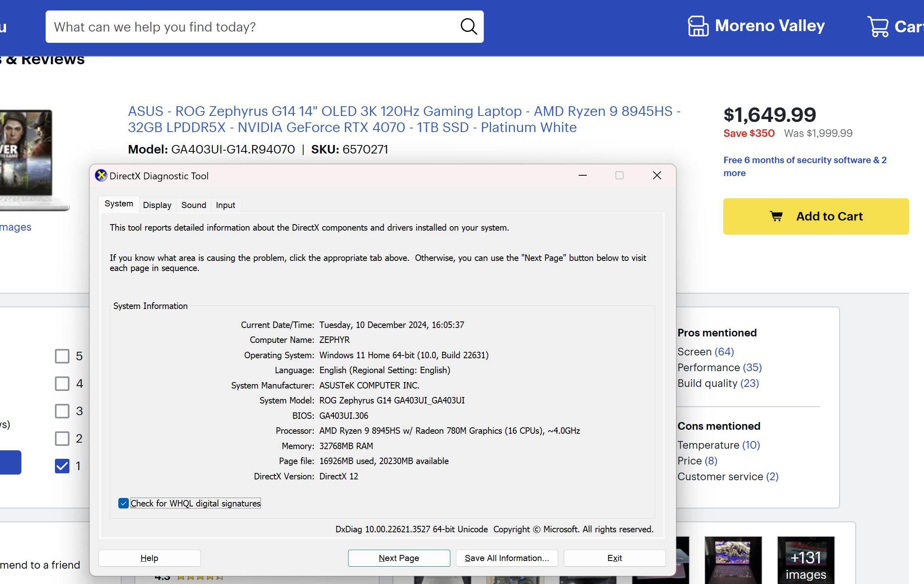This screenshot has height=584, width=924.
Task: Click Save All Information button
Action: coord(506,558)
